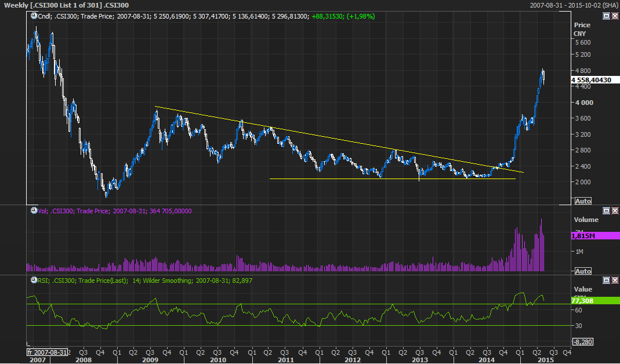This screenshot has height=364, width=620.
Task: Click the 2009 year label on time axis
Action: tap(150, 360)
